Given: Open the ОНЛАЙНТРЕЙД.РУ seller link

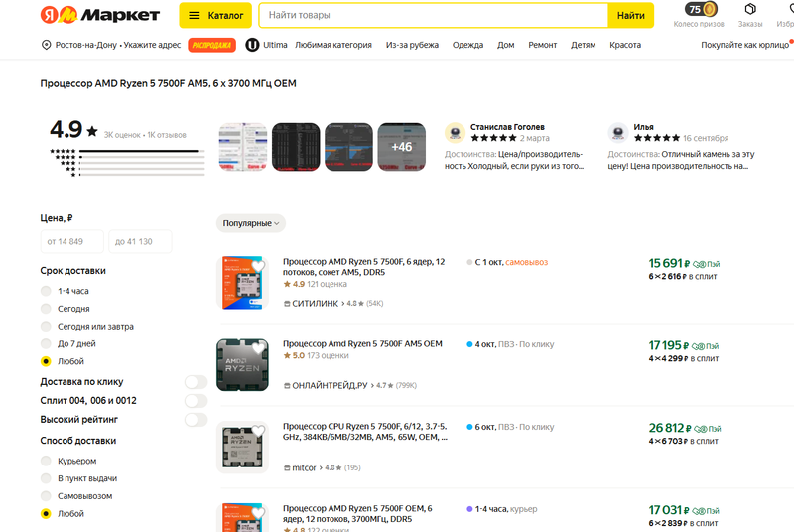Looking at the screenshot, I should pos(330,385).
